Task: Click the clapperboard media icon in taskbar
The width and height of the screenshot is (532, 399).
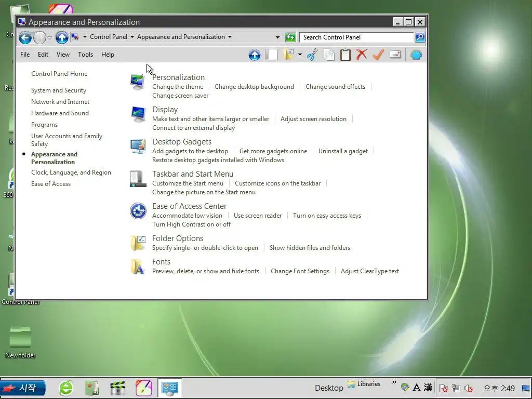Action: 118,388
